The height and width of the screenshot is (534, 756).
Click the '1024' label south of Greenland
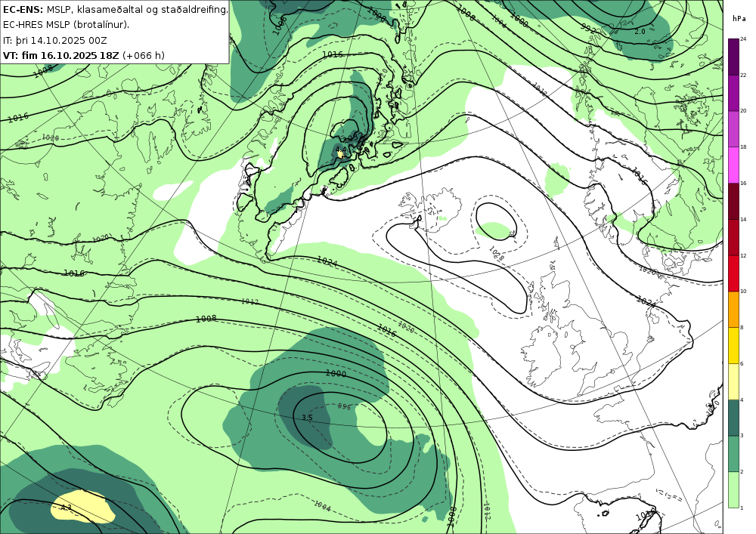coord(327,262)
